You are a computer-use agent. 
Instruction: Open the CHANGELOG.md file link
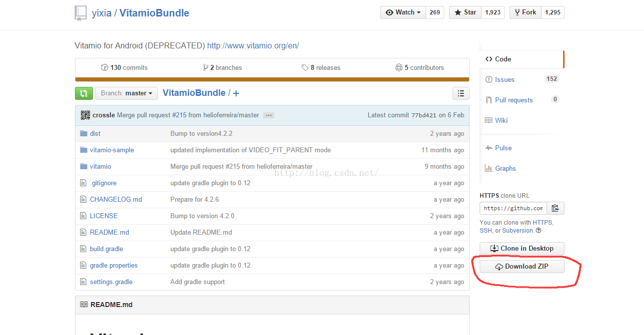coord(116,199)
